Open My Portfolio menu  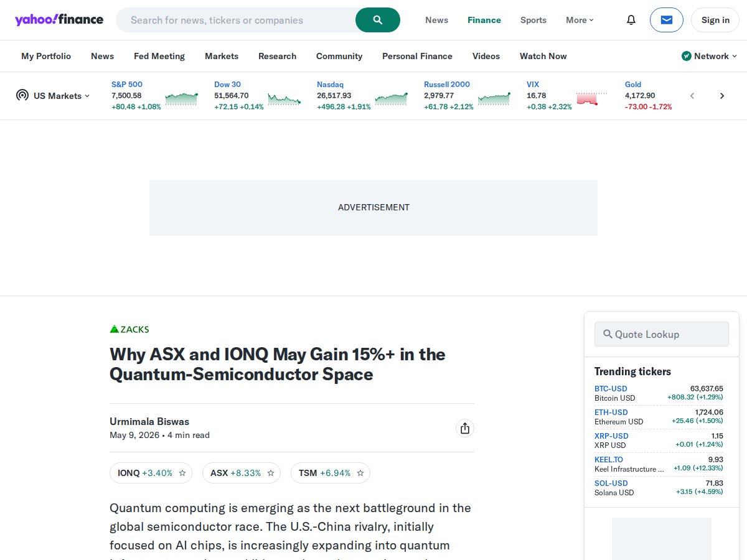[46, 56]
